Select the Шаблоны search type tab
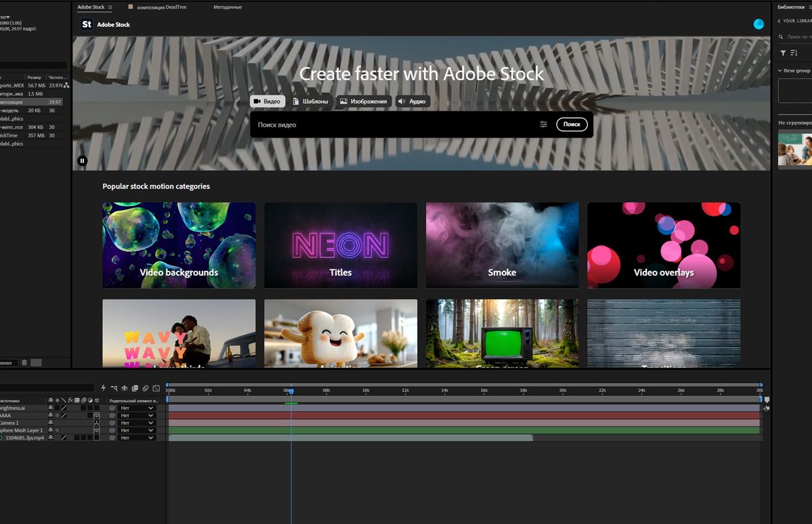 coord(311,102)
